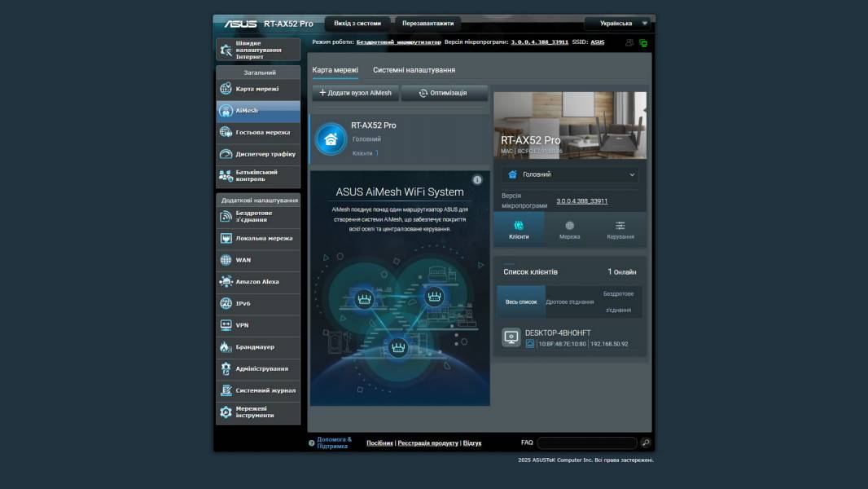868x489 pixels.
Task: Click the Оптимізація button
Action: coord(444,93)
